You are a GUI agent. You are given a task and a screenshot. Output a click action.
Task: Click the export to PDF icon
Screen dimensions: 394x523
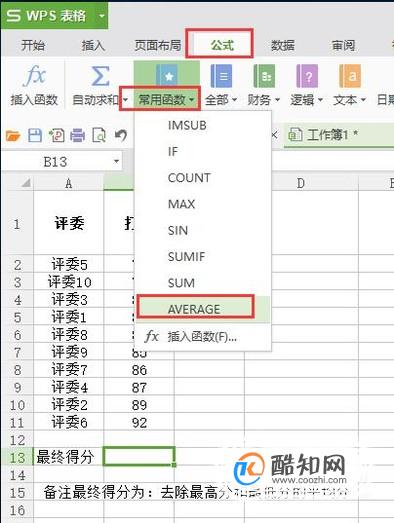(x=56, y=136)
